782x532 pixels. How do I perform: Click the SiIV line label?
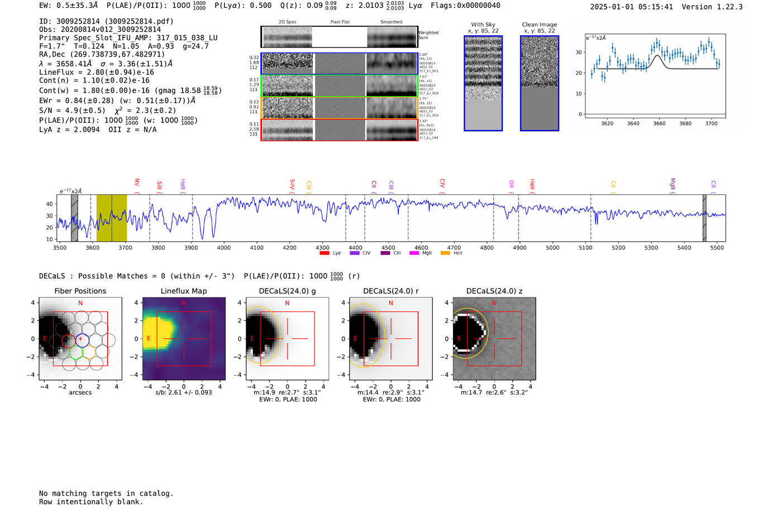click(292, 184)
